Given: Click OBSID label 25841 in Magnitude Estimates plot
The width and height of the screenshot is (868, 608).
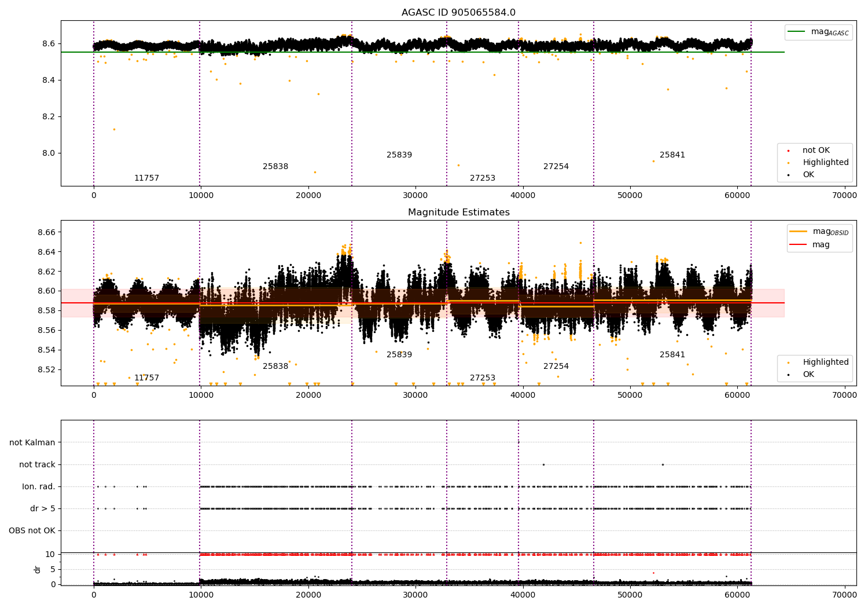Looking at the screenshot, I should click(x=672, y=355).
